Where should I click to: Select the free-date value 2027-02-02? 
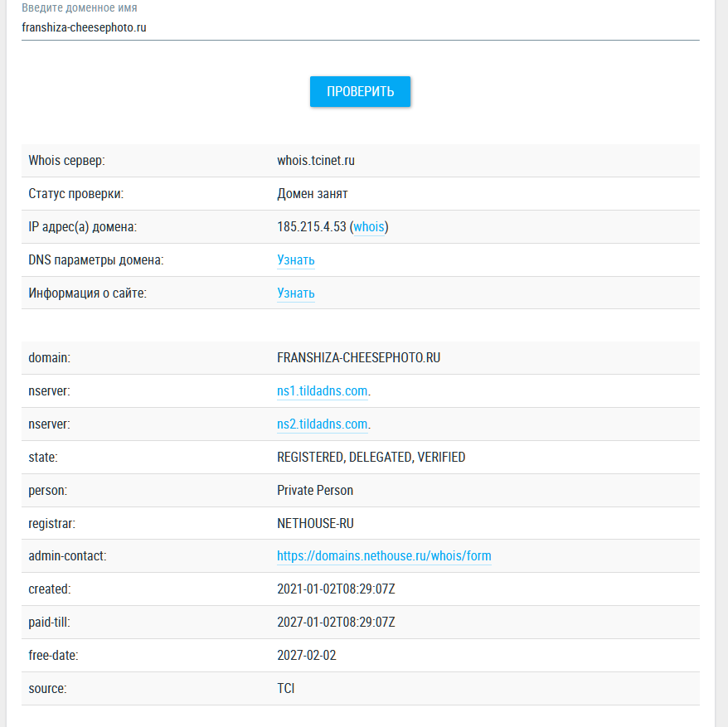307,655
